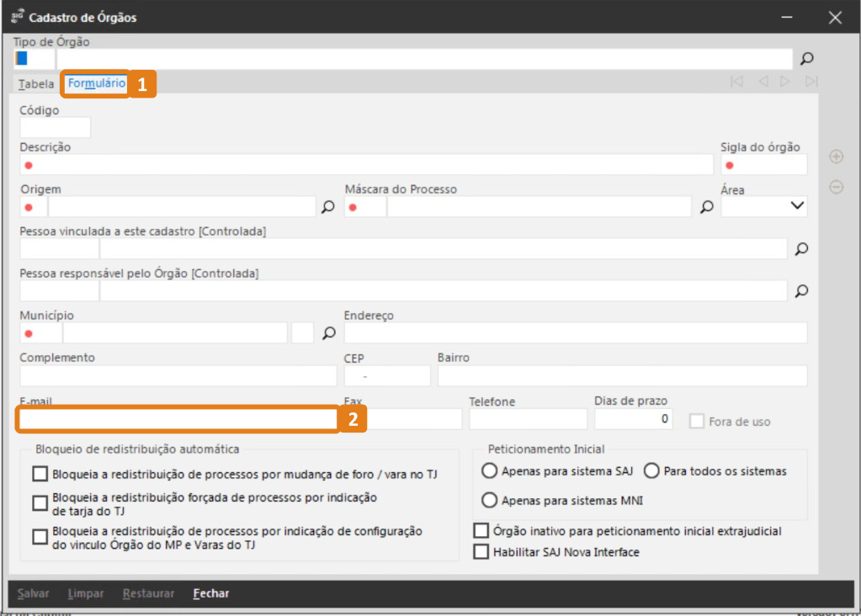Click the plus add record icon
Viewport: 861px width, 616px height.
pyautogui.click(x=836, y=157)
